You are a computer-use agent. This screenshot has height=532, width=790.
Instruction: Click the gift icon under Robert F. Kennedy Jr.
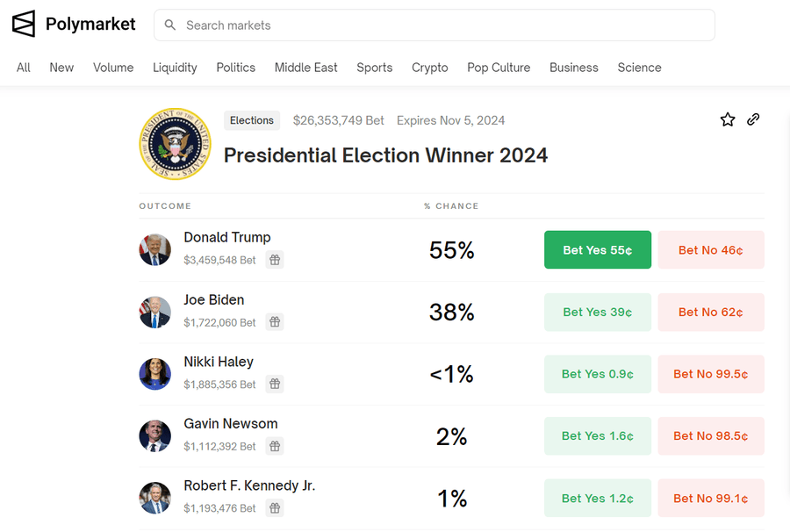pyautogui.click(x=275, y=507)
